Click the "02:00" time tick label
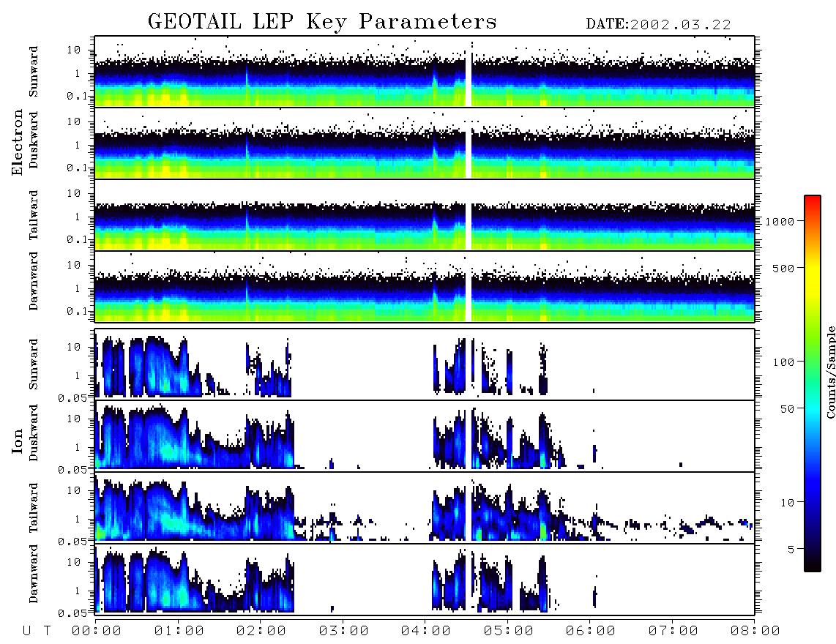Viewport: 836px width, 644px height. [x=261, y=632]
